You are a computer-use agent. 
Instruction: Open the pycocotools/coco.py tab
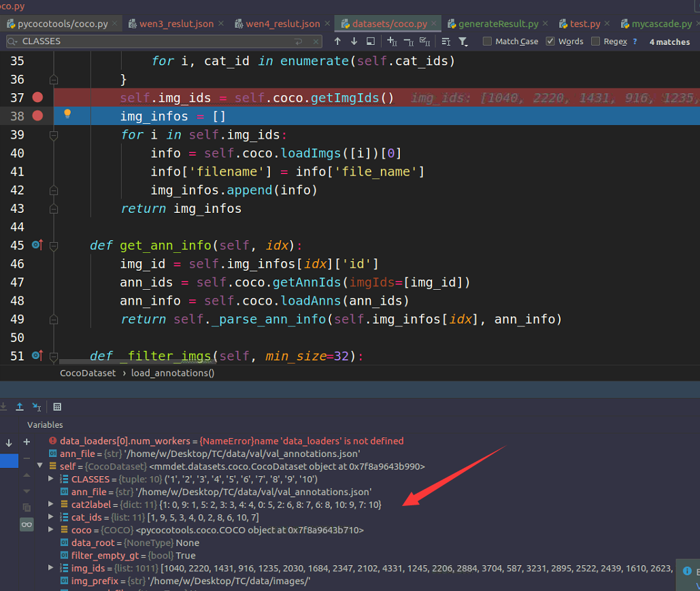point(62,24)
